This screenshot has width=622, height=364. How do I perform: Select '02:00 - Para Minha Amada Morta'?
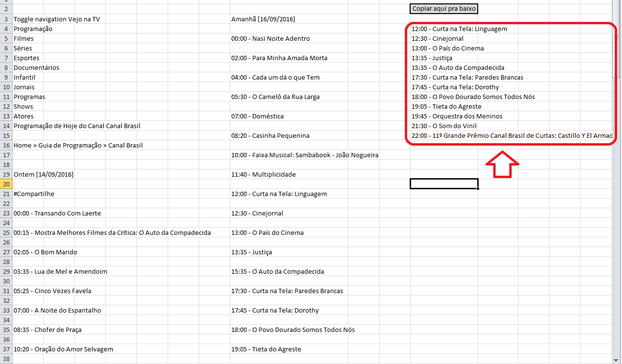point(279,58)
